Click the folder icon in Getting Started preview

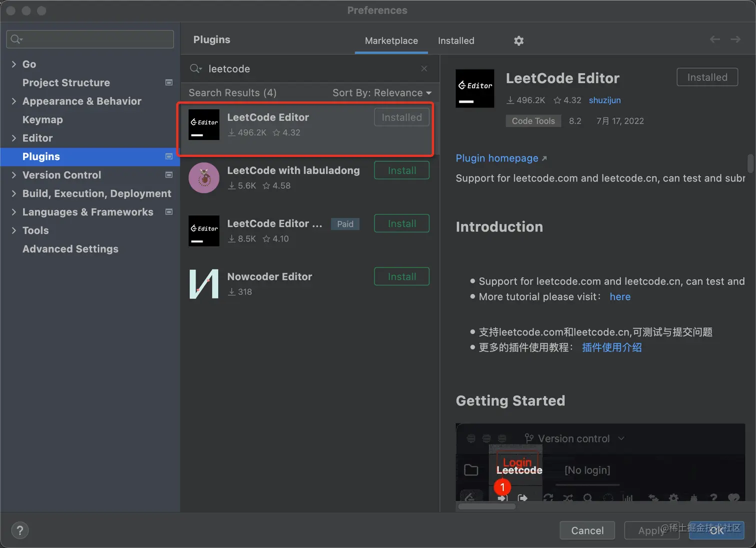click(x=471, y=470)
